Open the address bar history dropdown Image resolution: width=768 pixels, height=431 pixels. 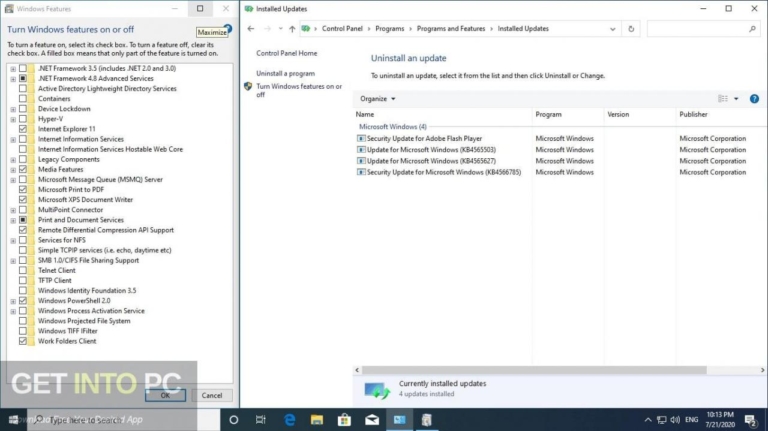coord(612,29)
